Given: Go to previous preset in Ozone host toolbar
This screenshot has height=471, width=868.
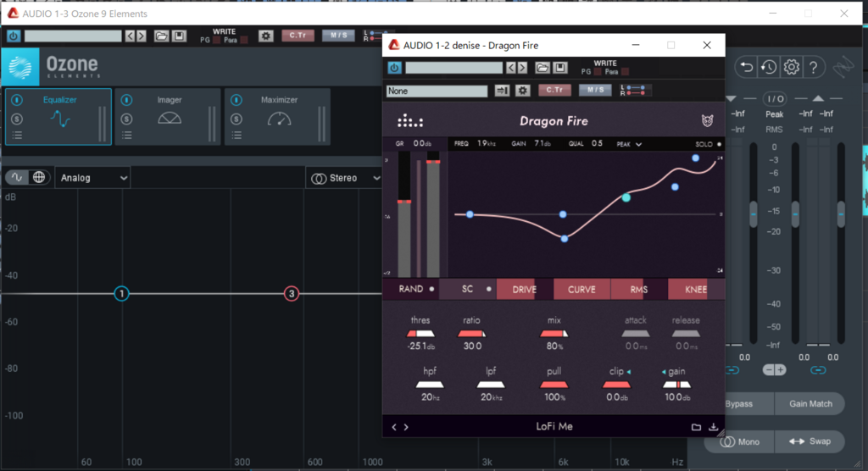Looking at the screenshot, I should (x=130, y=36).
